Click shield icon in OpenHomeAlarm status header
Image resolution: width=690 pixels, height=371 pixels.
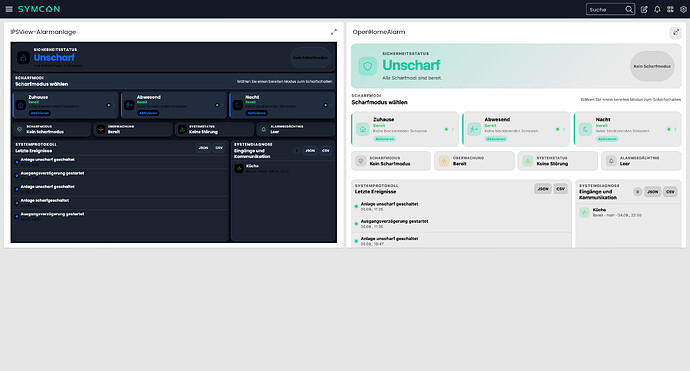367,66
